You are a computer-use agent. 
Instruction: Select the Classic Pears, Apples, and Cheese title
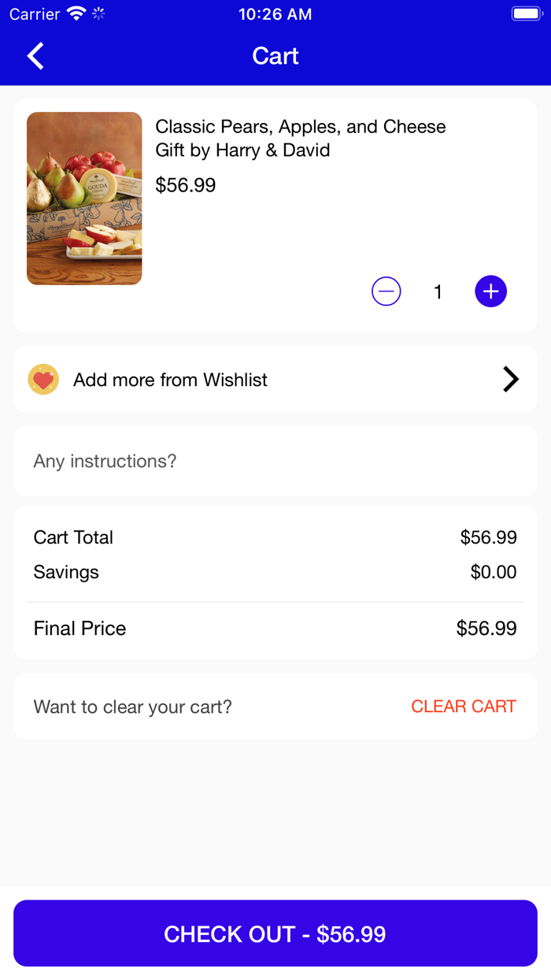300,138
